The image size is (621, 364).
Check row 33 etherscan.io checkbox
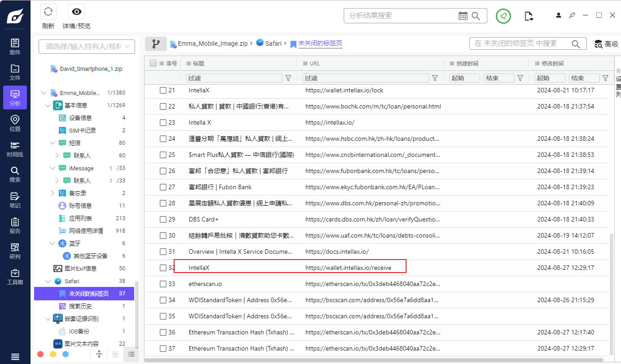point(163,284)
